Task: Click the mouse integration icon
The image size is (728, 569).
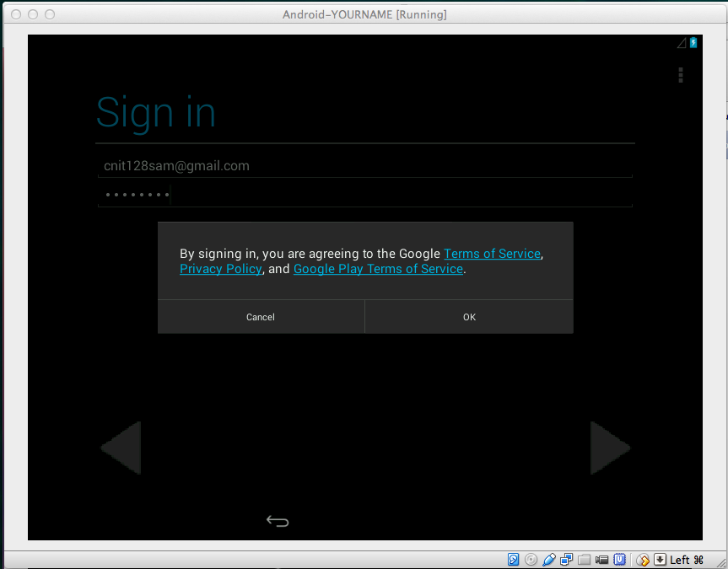Action: click(x=643, y=560)
